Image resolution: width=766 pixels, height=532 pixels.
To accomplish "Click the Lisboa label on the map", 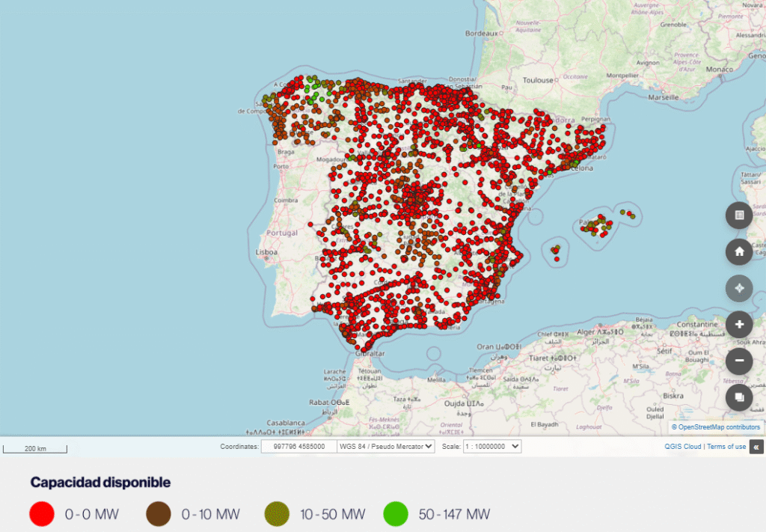I will point(267,253).
